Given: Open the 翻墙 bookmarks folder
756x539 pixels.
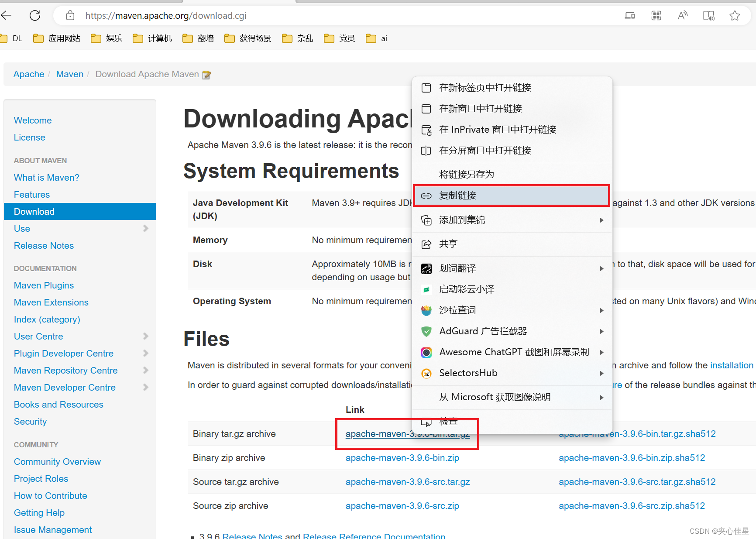Looking at the screenshot, I should [198, 38].
